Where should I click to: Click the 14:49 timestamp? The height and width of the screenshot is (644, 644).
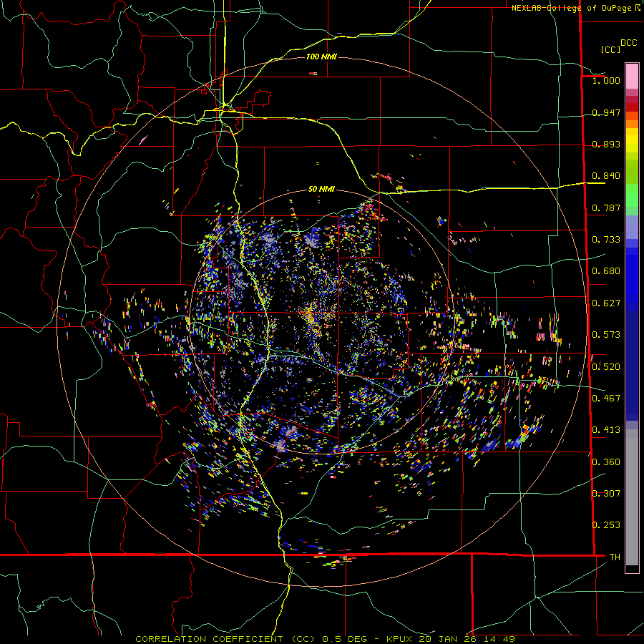point(499,639)
